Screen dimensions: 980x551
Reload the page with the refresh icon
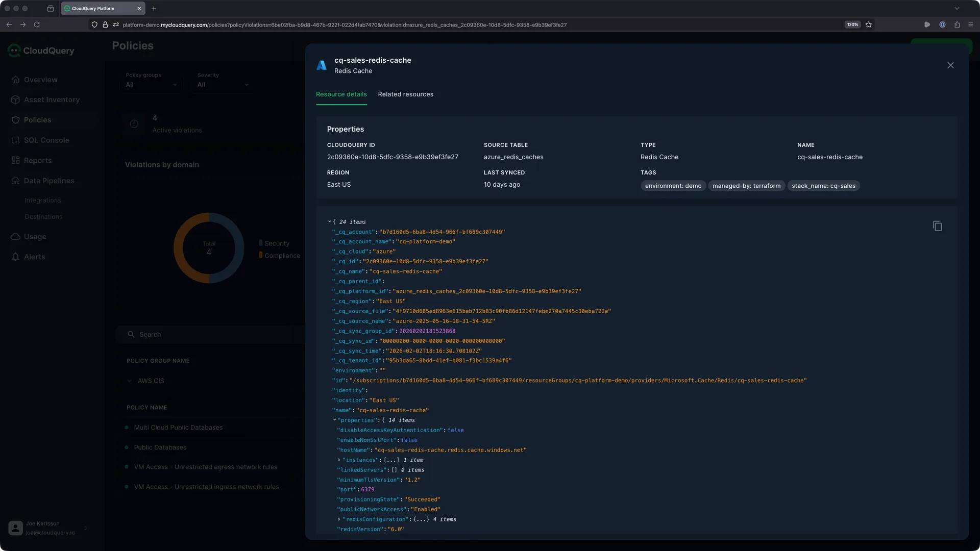(37, 24)
